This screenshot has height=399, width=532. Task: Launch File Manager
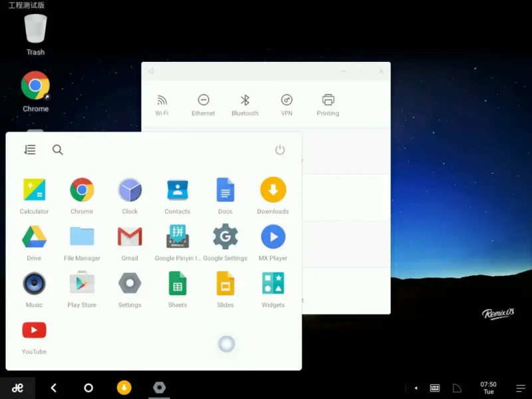tap(82, 243)
